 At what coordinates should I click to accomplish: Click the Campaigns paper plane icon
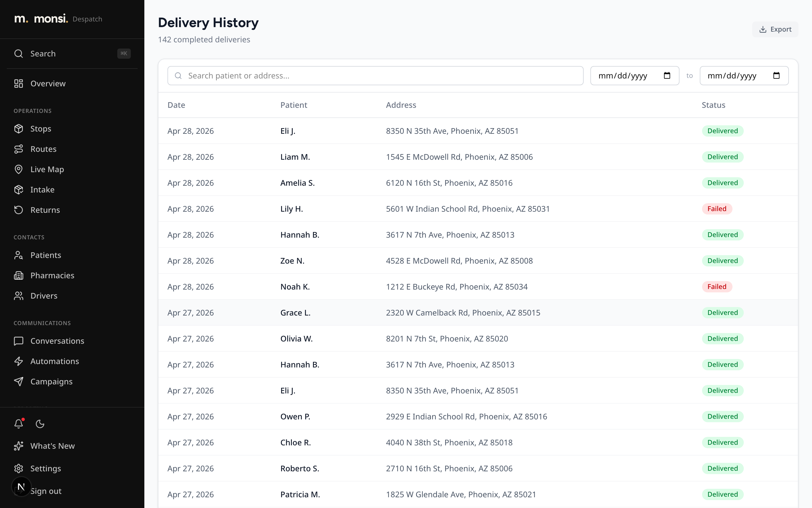pos(19,382)
